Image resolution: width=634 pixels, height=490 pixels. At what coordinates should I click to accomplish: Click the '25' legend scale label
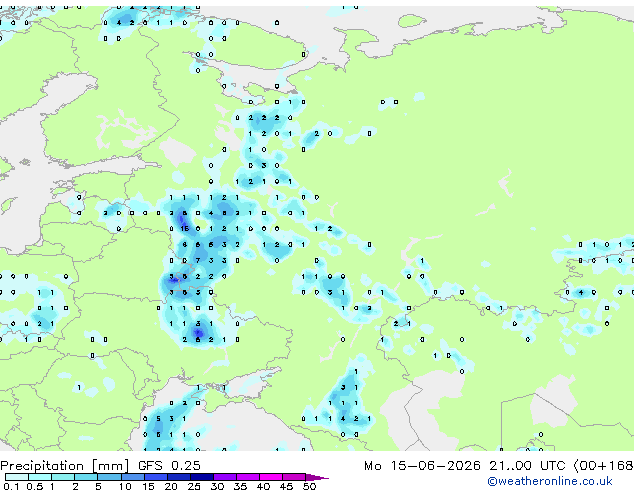coord(194,486)
